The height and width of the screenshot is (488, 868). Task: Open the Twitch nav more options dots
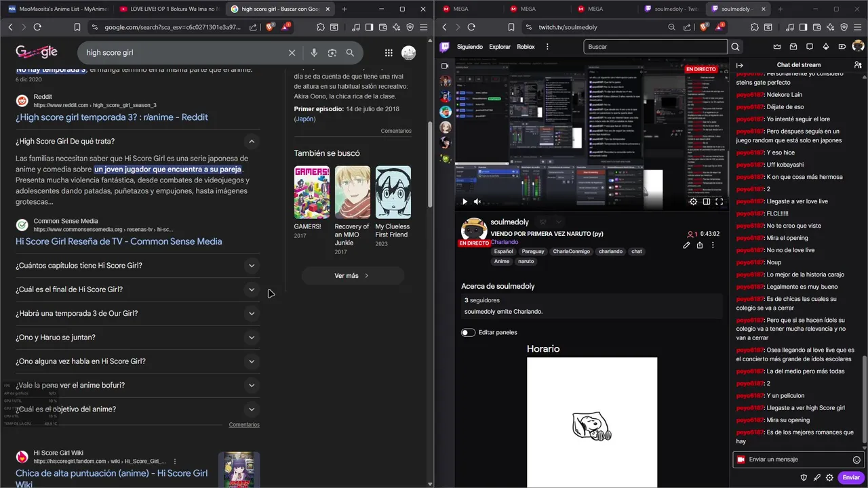click(x=547, y=47)
